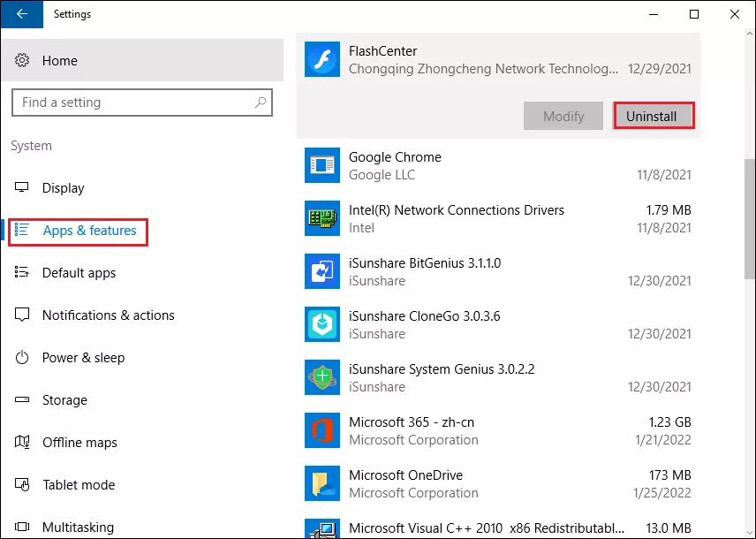Maximize the Settings window

tap(694, 14)
